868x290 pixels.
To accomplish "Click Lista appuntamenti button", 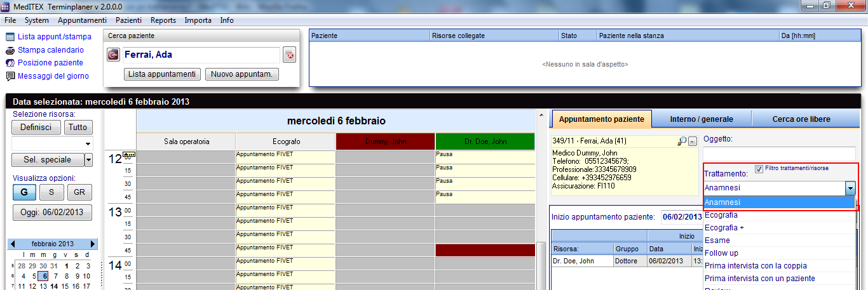I will point(162,74).
